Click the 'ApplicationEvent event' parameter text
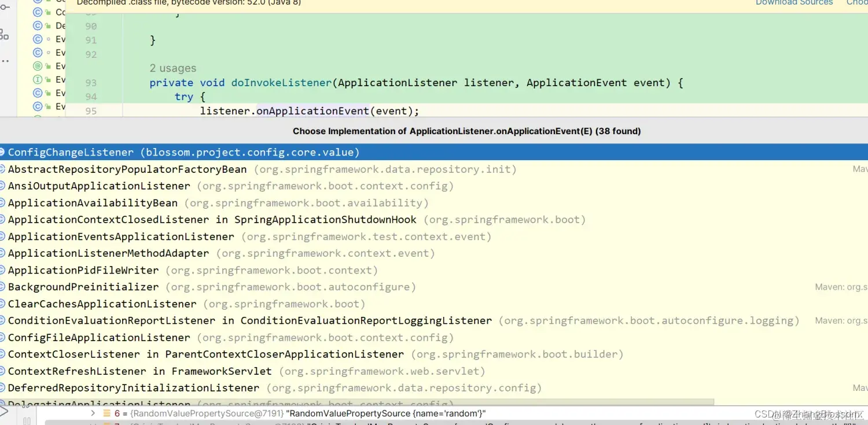Image resolution: width=868 pixels, height=425 pixels. click(x=596, y=83)
